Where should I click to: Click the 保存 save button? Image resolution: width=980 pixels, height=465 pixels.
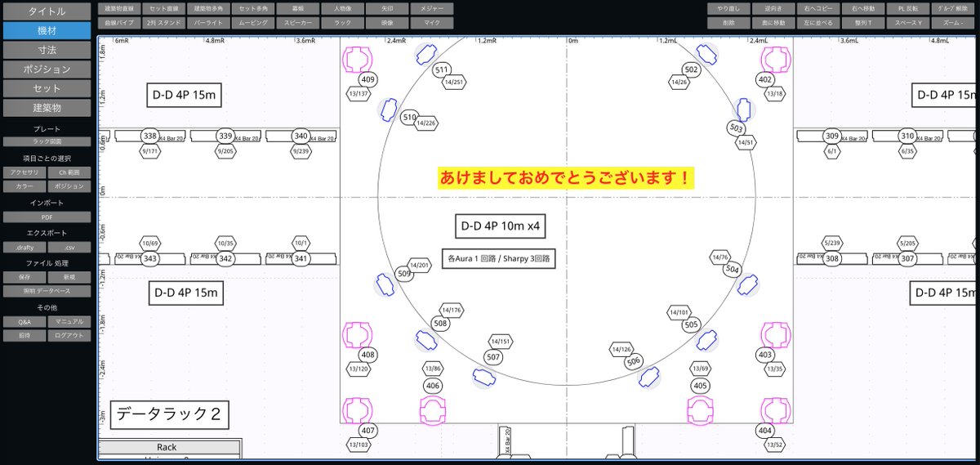(x=24, y=277)
